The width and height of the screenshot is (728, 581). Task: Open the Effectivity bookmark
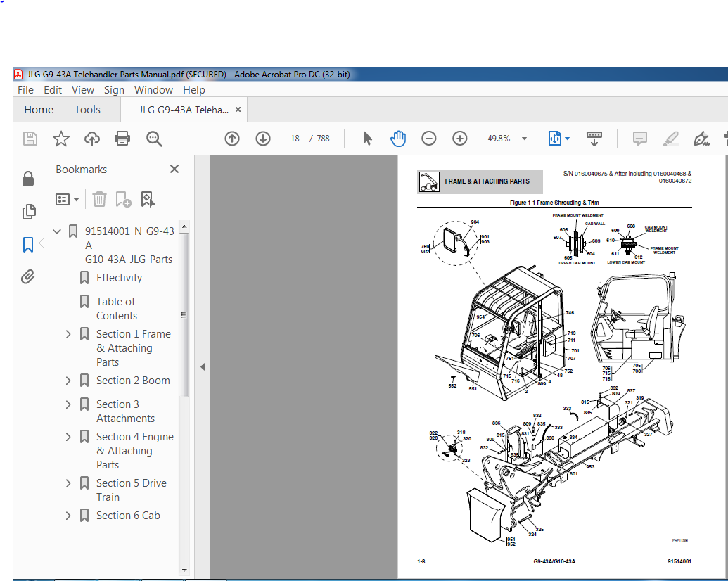[x=119, y=278]
